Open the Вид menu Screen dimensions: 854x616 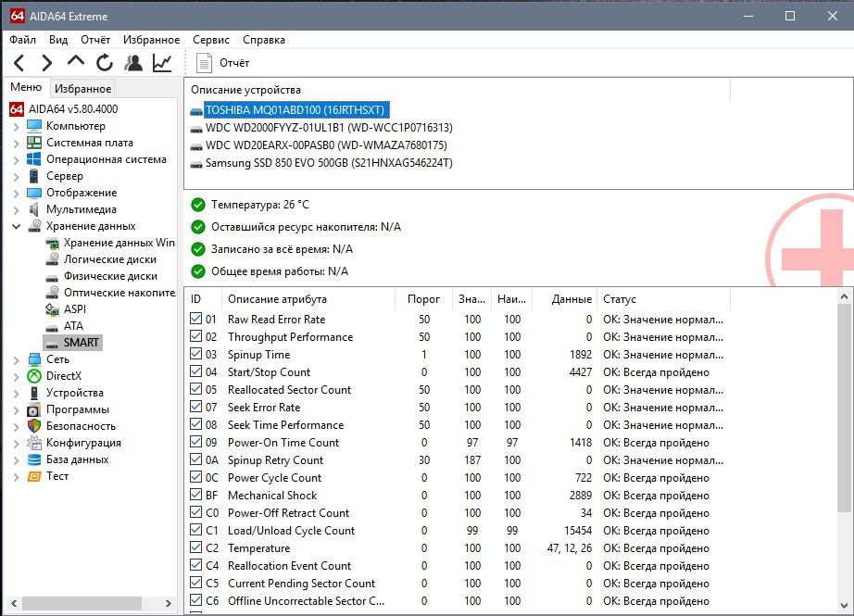[x=58, y=40]
